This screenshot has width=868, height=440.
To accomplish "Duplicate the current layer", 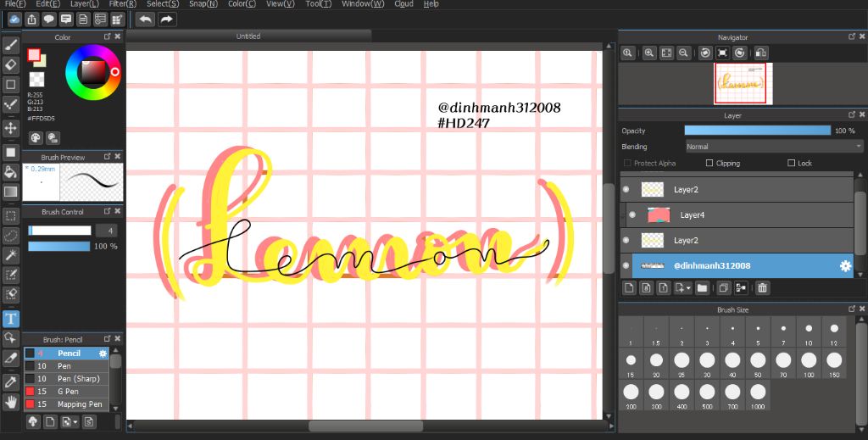I will tap(723, 287).
